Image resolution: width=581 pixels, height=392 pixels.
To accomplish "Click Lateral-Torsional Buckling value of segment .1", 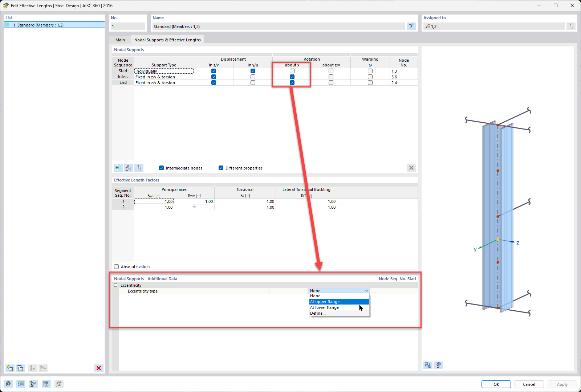I will [x=306, y=201].
